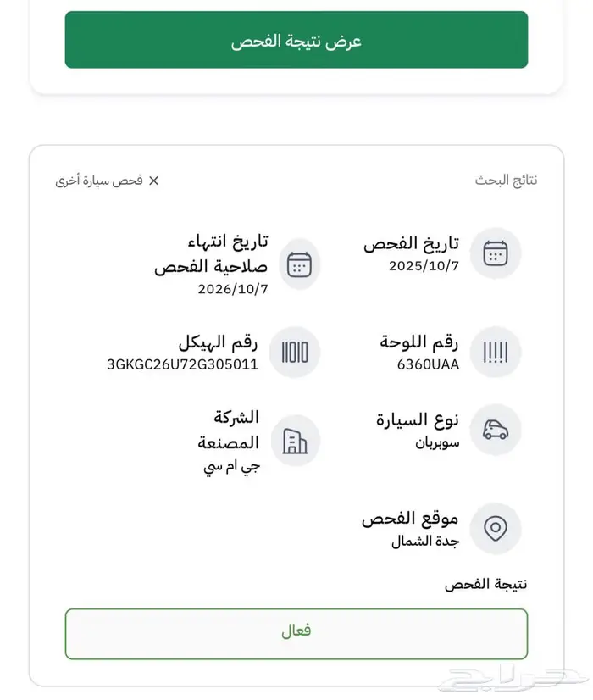Click the calendar icon next to inspection date
This screenshot has height=700, width=593.
[495, 253]
